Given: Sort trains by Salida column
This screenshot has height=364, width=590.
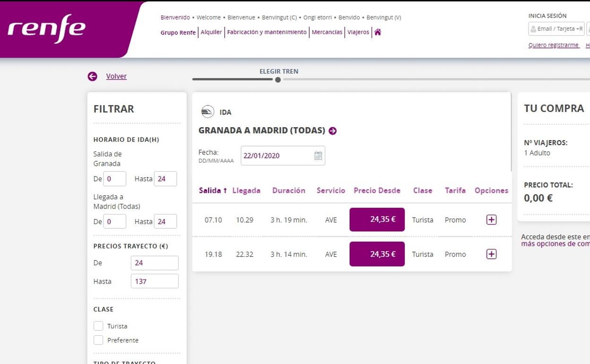Looking at the screenshot, I should 213,191.
